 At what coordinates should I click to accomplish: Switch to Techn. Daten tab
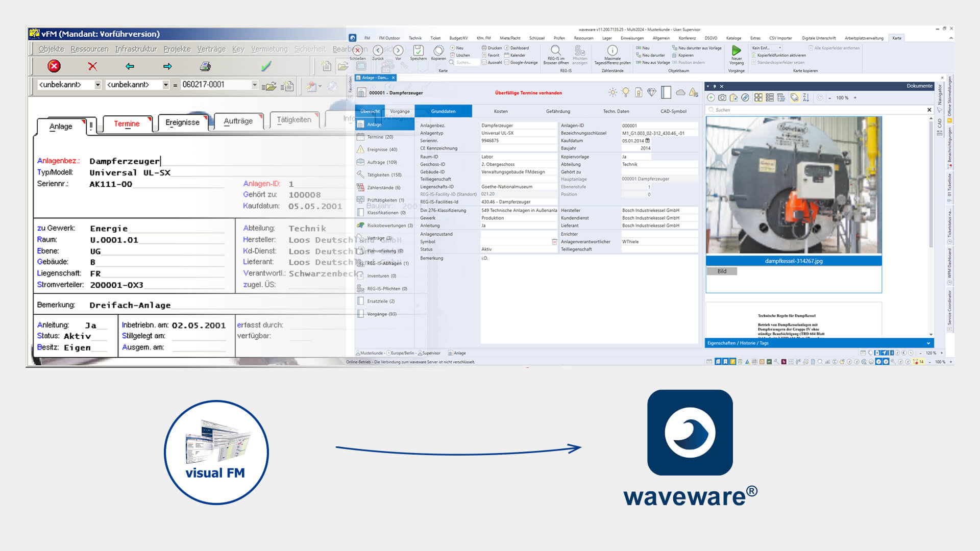616,111
